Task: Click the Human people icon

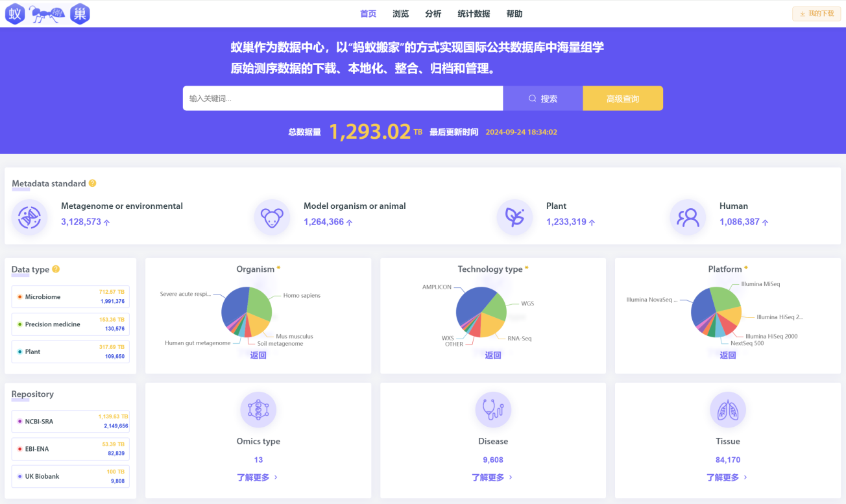Action: (x=688, y=217)
